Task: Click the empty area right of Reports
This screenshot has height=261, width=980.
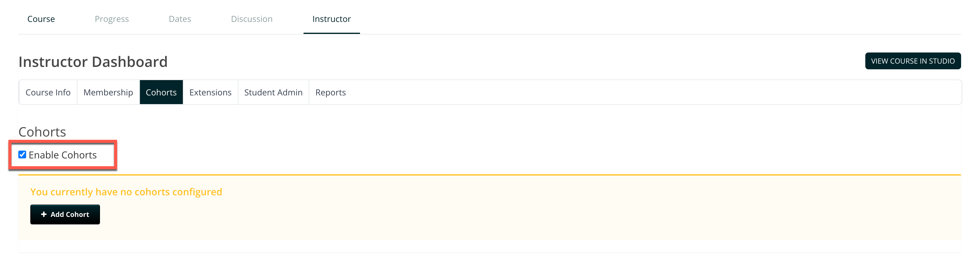Action: click(647, 92)
